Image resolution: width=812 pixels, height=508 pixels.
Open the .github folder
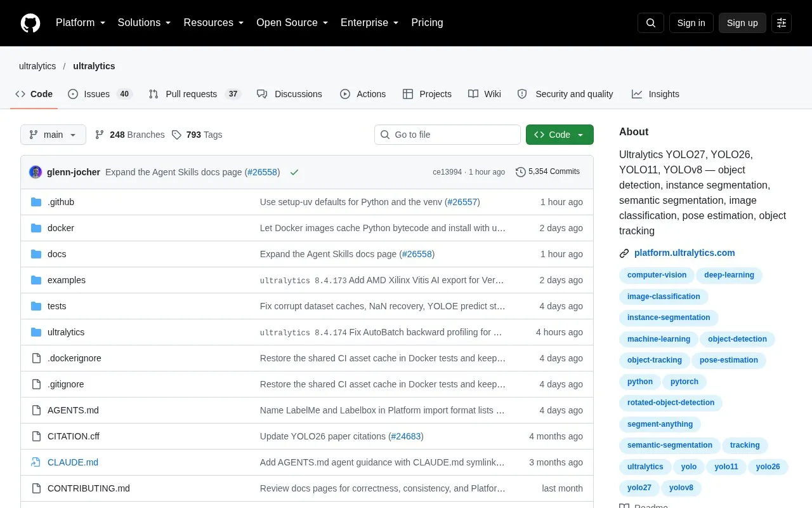pyautogui.click(x=61, y=202)
